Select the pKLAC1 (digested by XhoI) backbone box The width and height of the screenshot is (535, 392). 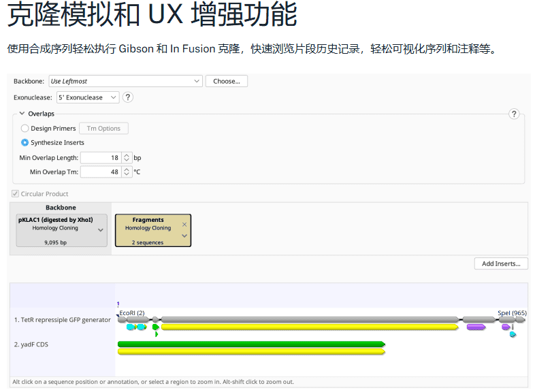click(x=61, y=230)
